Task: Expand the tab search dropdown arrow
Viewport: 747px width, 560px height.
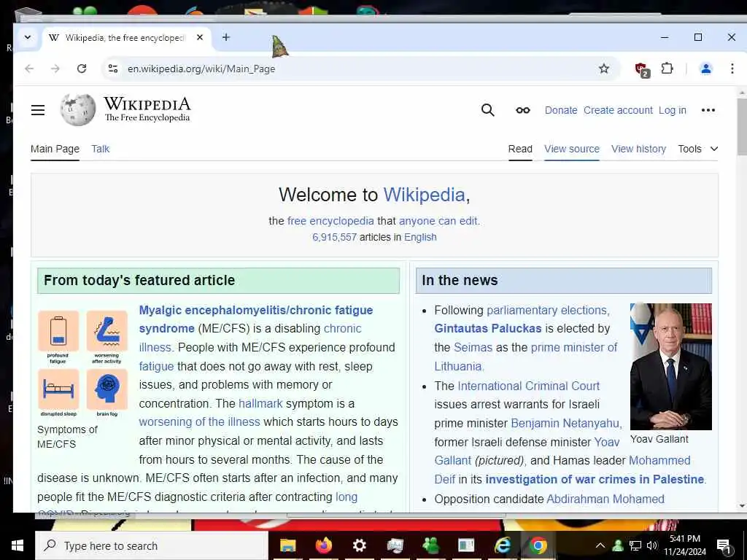Action: point(28,37)
